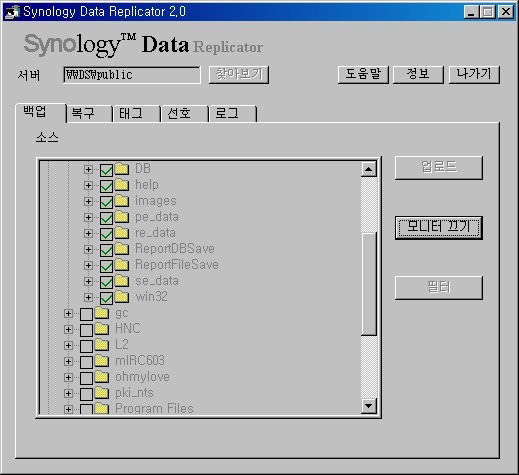Expand the L2 folder node

(68, 345)
